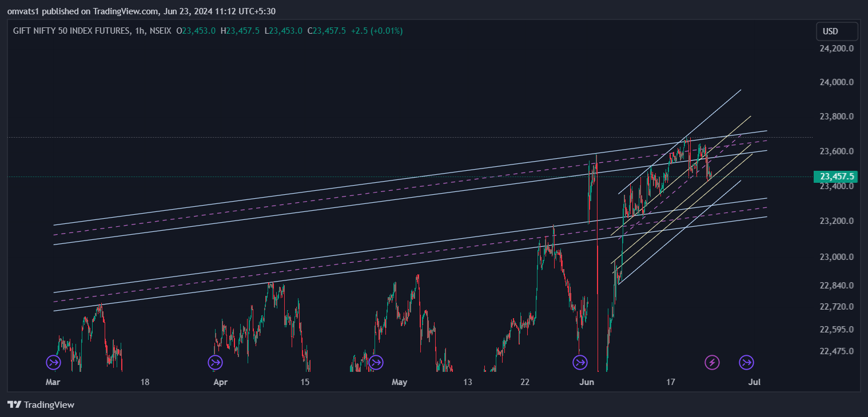Image resolution: width=868 pixels, height=417 pixels.
Task: Click the 22,595.0 price axis label
Action: click(x=837, y=330)
